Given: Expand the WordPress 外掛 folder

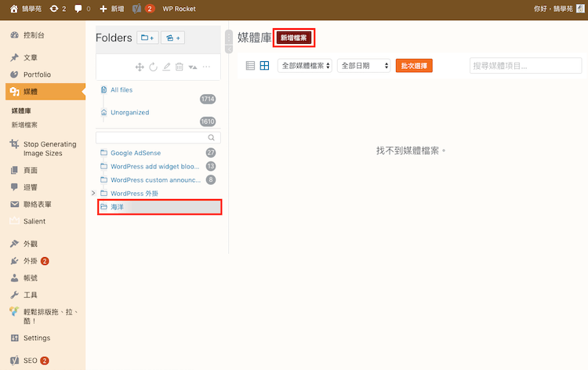Looking at the screenshot, I should click(x=94, y=193).
